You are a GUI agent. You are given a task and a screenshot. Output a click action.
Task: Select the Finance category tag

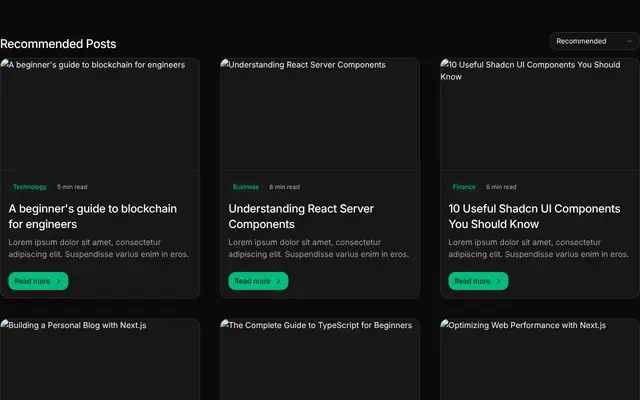pyautogui.click(x=464, y=187)
